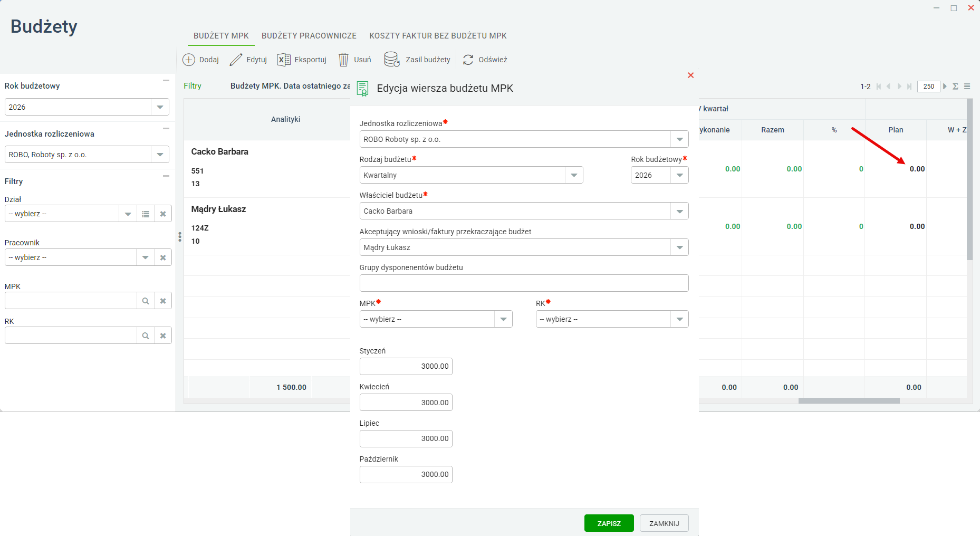
Task: Open the sidebar Jednostka rozliczeniowa dropdown
Action: click(160, 155)
